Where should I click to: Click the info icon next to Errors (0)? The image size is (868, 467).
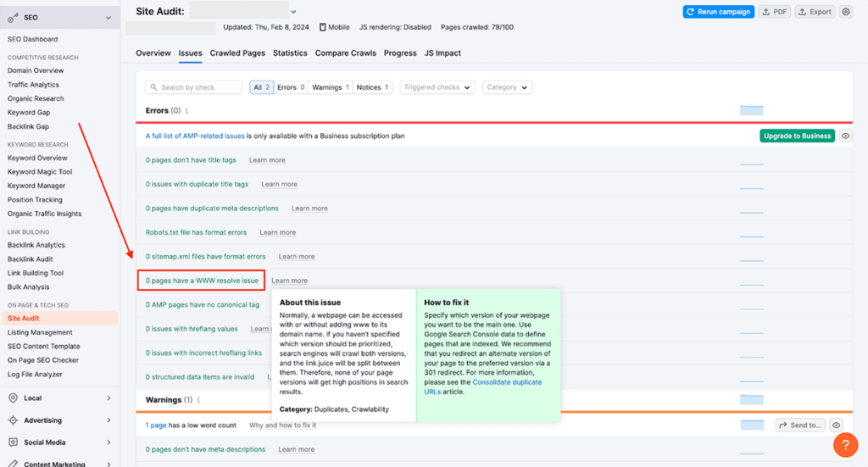coord(187,111)
